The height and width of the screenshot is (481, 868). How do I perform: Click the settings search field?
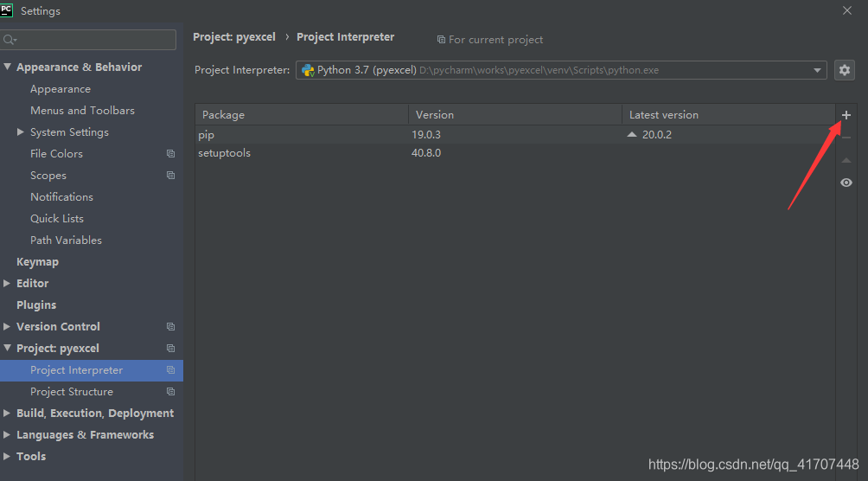tap(88, 40)
